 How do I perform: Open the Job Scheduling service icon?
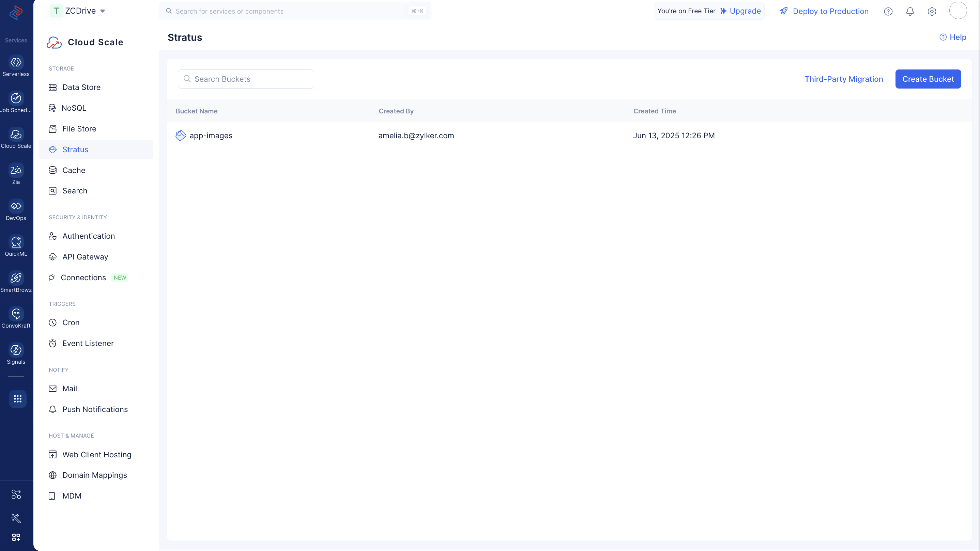(16, 98)
